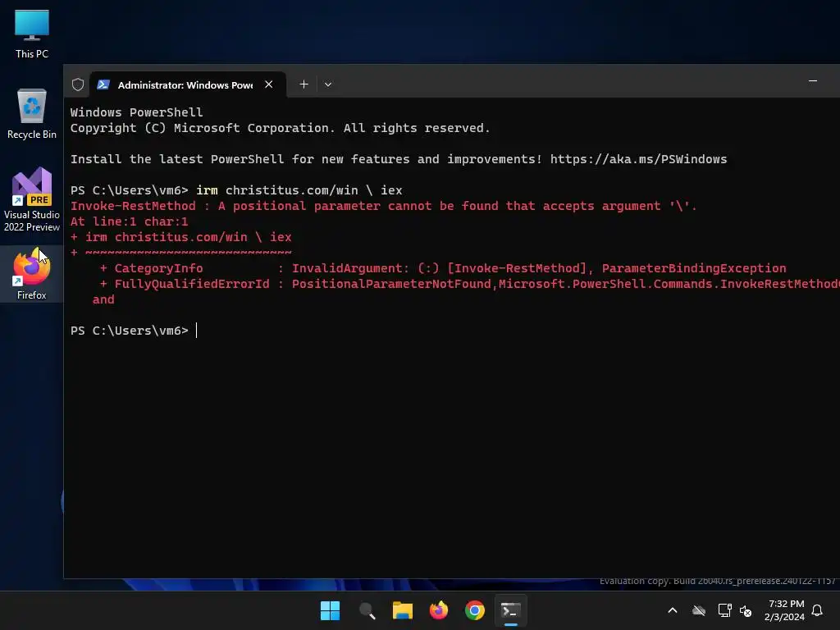The image size is (840, 630).
Task: Open the clock showing 7:32 PM
Action: point(785,610)
